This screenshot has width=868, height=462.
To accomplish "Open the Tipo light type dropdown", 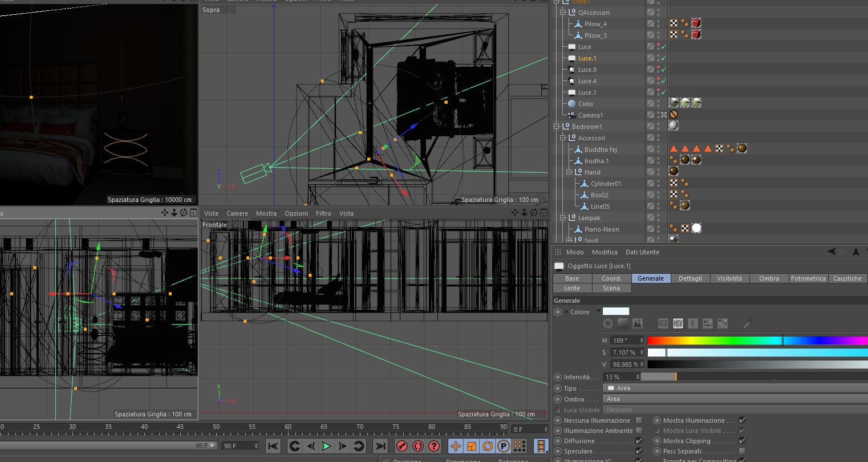I will point(736,388).
